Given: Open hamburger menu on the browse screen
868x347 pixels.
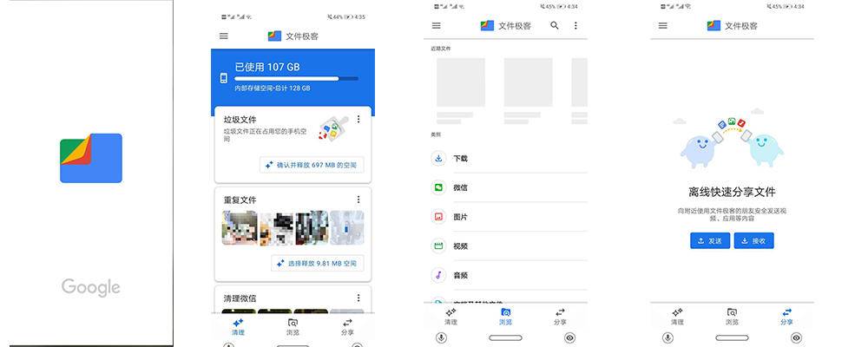Looking at the screenshot, I should click(437, 25).
